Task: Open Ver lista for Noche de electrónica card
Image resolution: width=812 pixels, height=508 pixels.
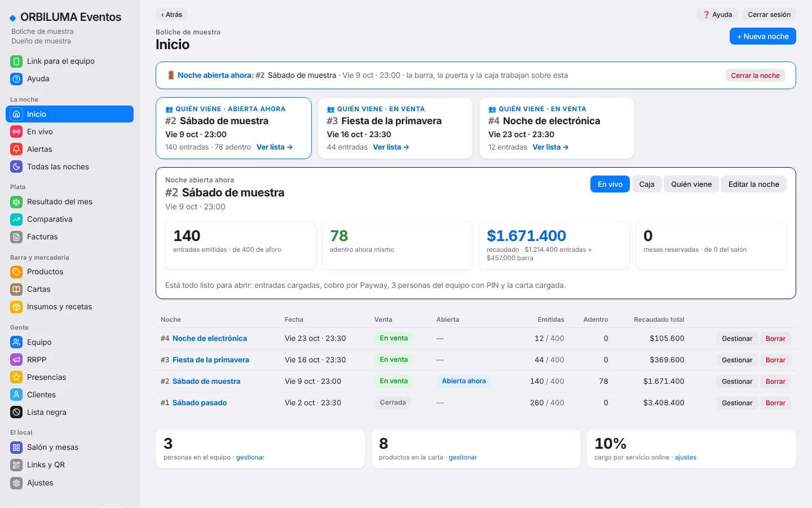Action: point(550,147)
